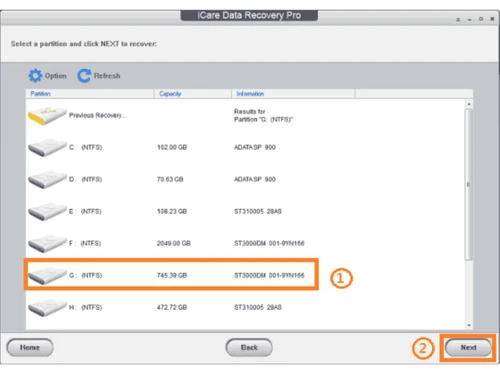The width and height of the screenshot is (500, 375).
Task: Click the Next button
Action: coord(468,348)
